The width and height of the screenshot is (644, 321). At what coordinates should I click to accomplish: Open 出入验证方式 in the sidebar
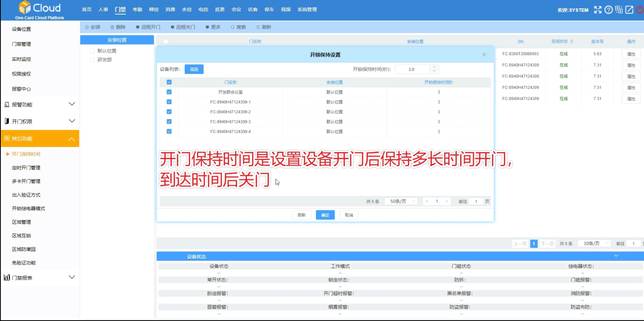point(26,195)
